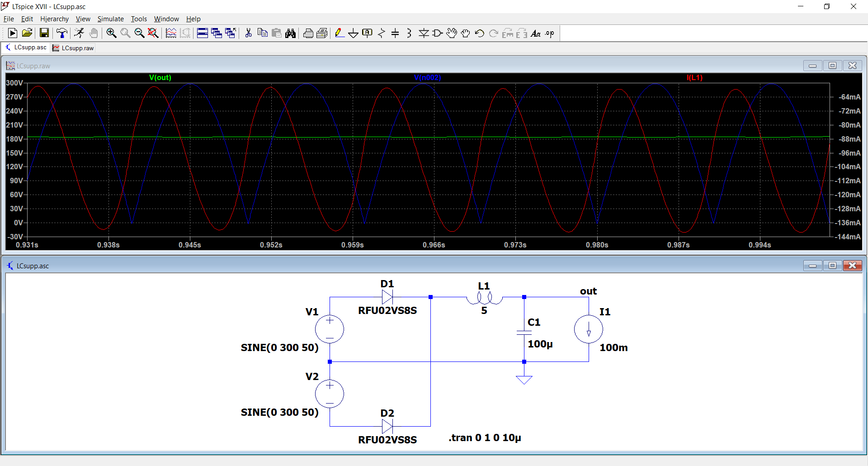Maximize the LCsupp.asc schematic window

[x=832, y=266]
